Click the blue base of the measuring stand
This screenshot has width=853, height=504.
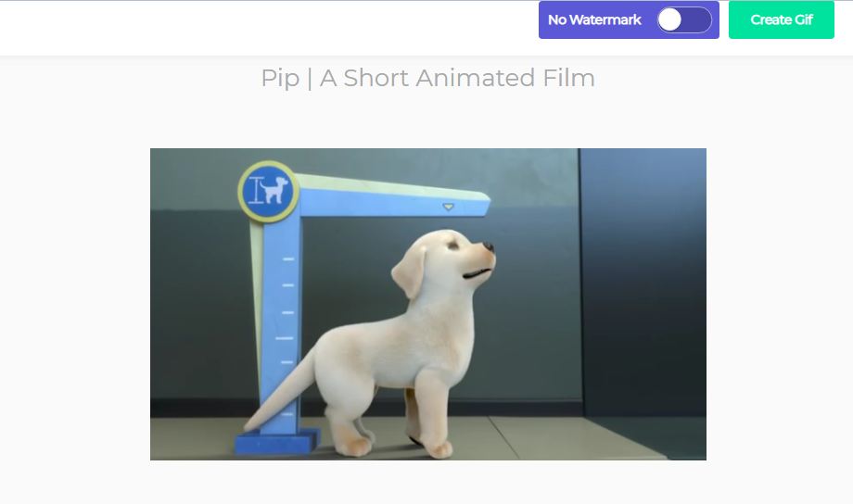277,442
